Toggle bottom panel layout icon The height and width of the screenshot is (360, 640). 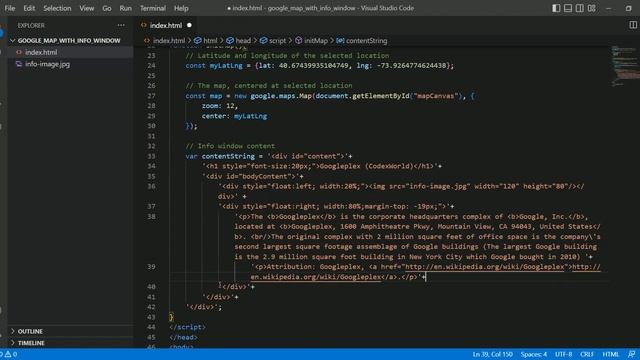click(x=568, y=8)
